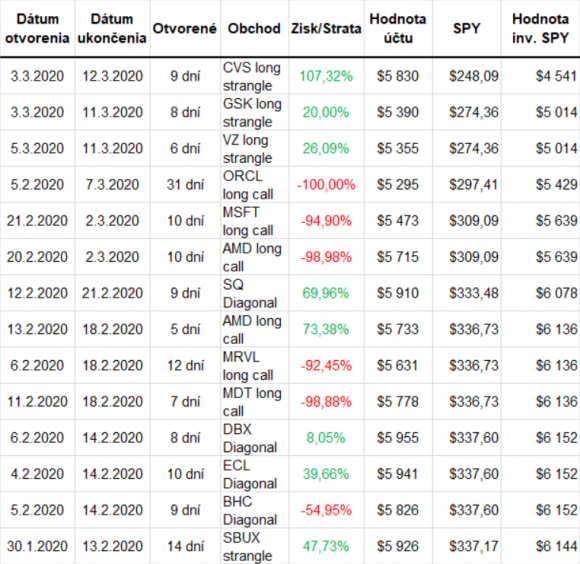Click the 31 dní duration cell

185,185
